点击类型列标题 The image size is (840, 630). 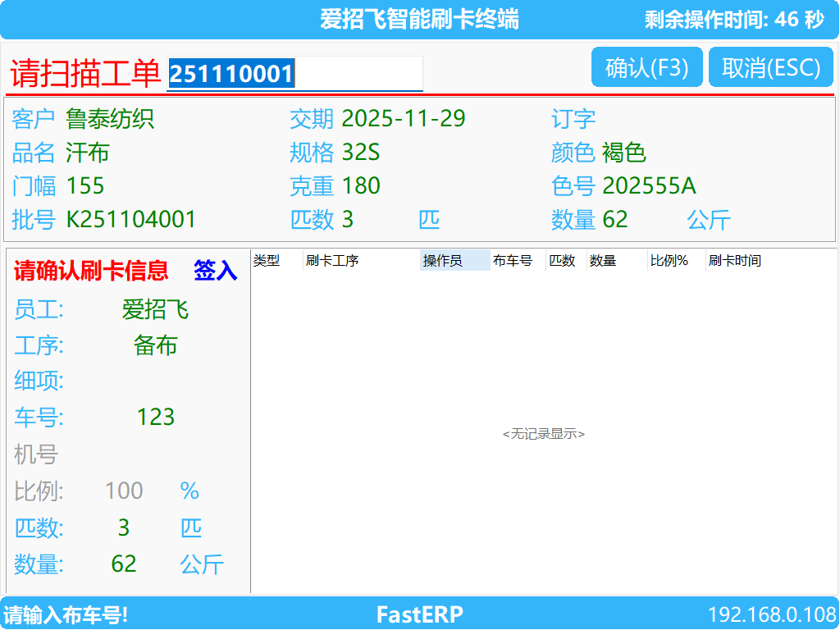point(267,260)
